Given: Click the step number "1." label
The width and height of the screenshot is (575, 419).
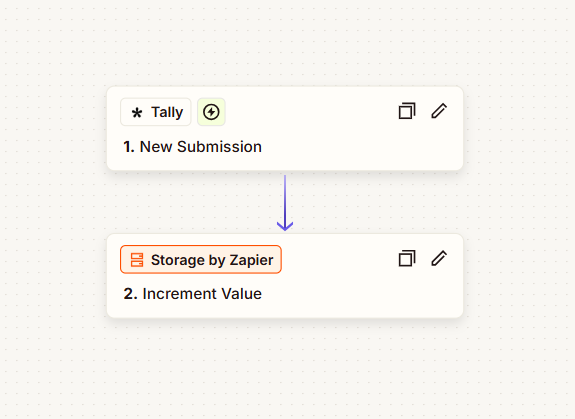Looking at the screenshot, I should (129, 147).
